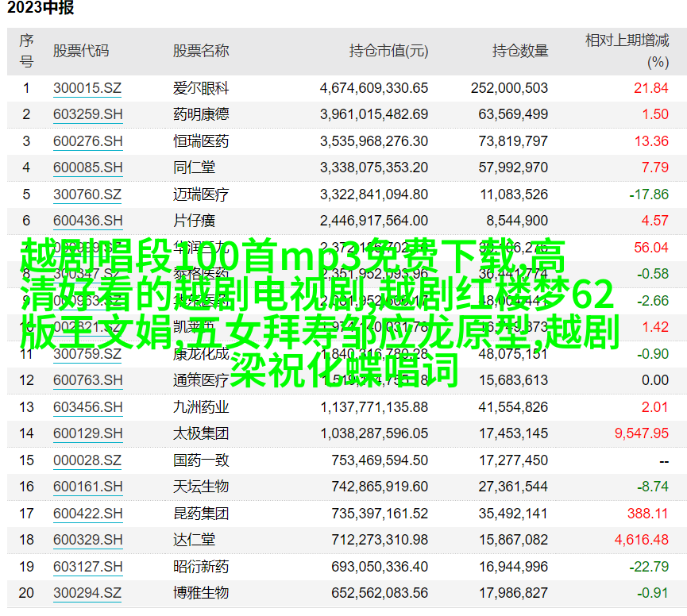Select the stock name 药明康德
The width and height of the screenshot is (687, 616).
(x=201, y=115)
